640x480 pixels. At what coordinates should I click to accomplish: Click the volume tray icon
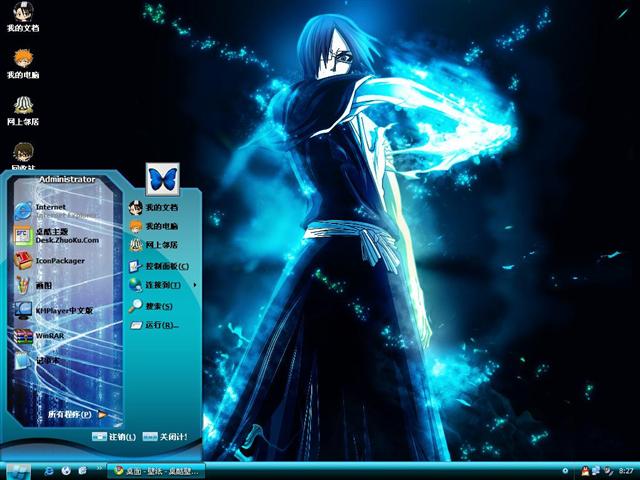click(x=608, y=471)
